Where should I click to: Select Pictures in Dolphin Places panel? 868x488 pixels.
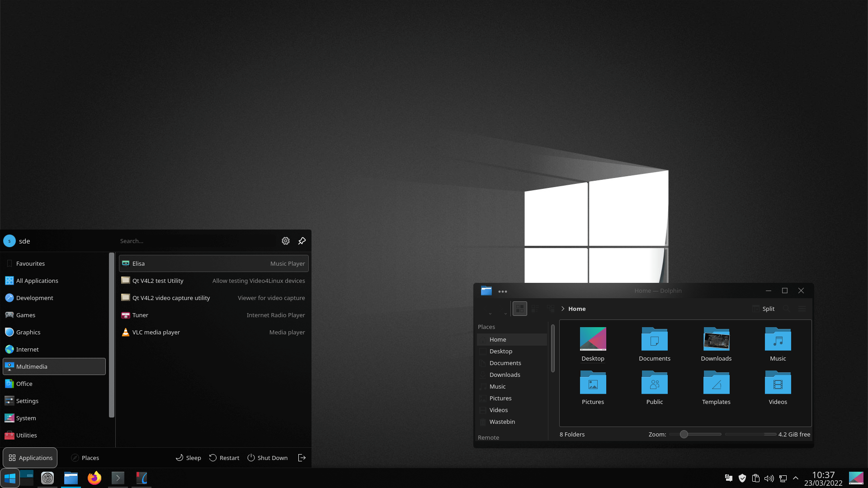(x=512, y=398)
